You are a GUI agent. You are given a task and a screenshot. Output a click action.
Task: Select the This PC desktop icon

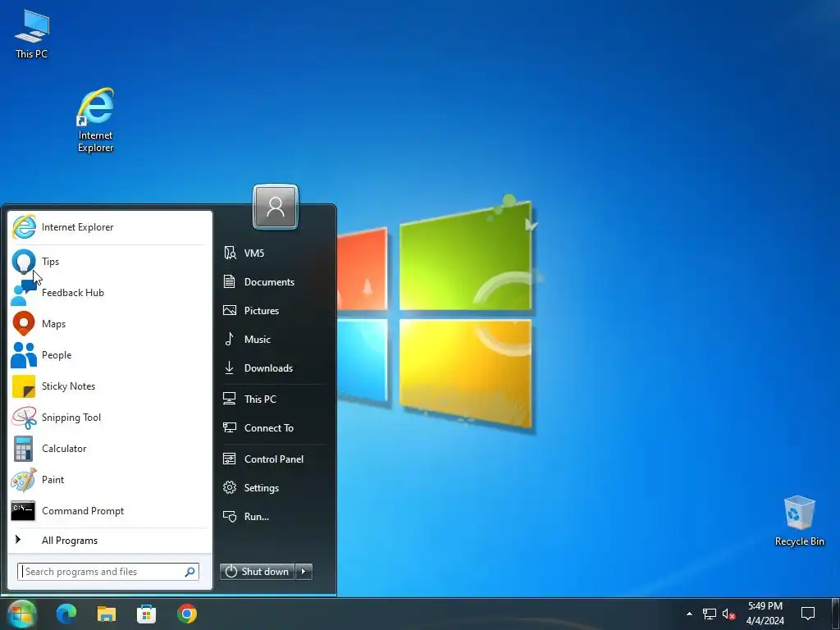32,34
